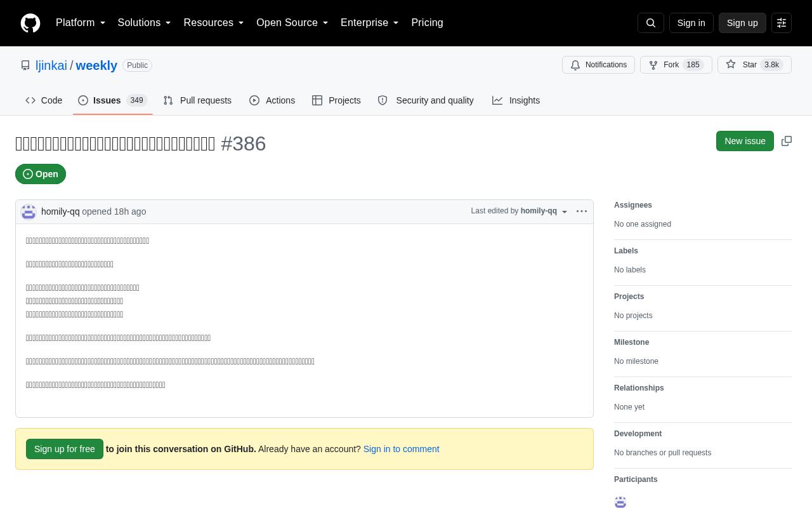Switch to the Issues tab

(113, 100)
